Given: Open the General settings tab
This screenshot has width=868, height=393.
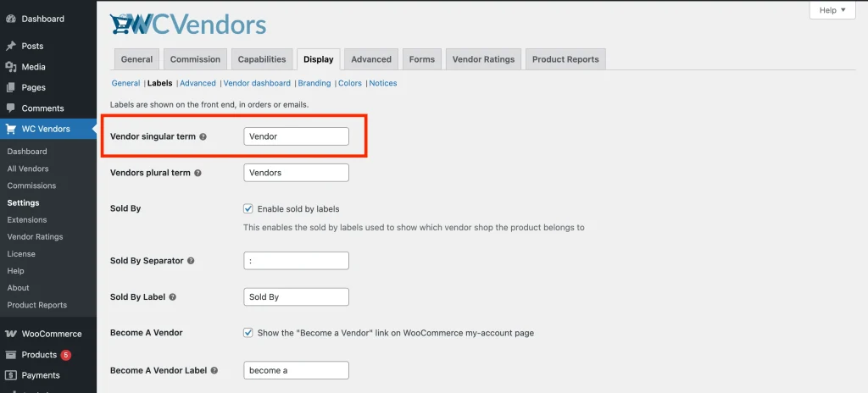Looking at the screenshot, I should pyautogui.click(x=136, y=59).
